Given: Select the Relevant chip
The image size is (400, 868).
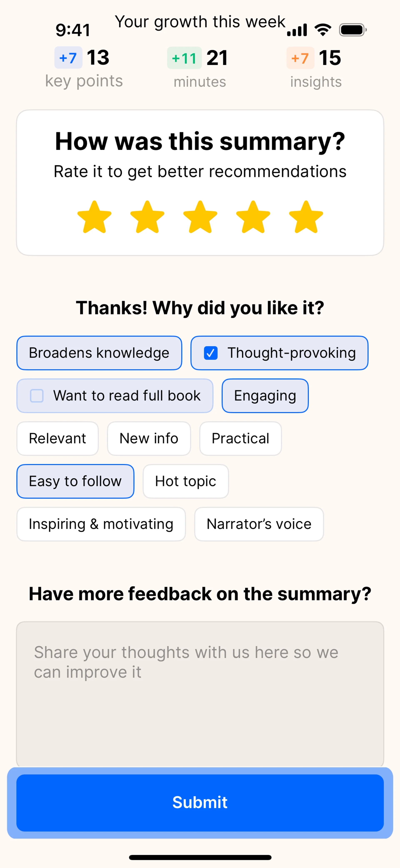Looking at the screenshot, I should (x=57, y=438).
